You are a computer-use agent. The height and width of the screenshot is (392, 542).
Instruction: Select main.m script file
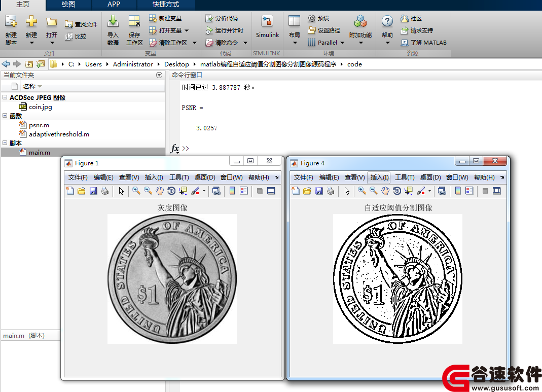[x=40, y=152]
